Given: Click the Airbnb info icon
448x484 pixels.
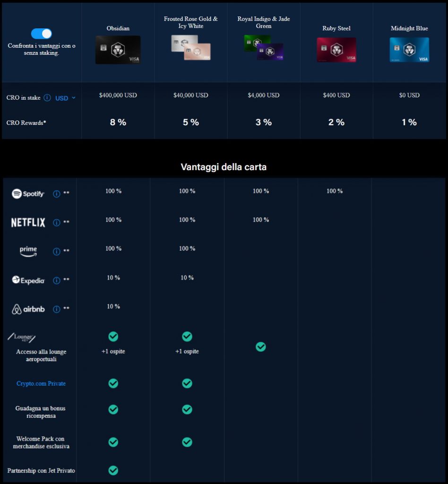Looking at the screenshot, I should click(x=57, y=309).
